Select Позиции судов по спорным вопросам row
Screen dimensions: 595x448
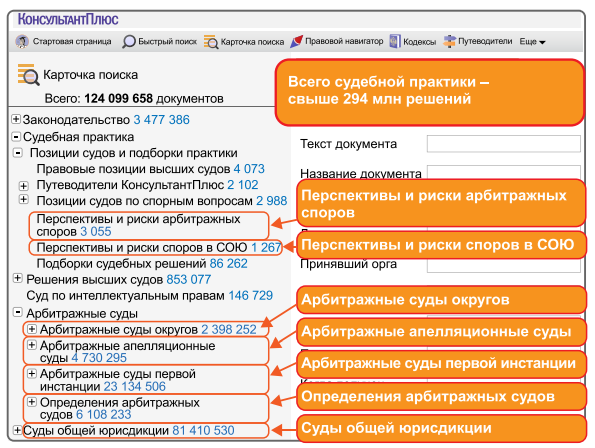pos(162,201)
